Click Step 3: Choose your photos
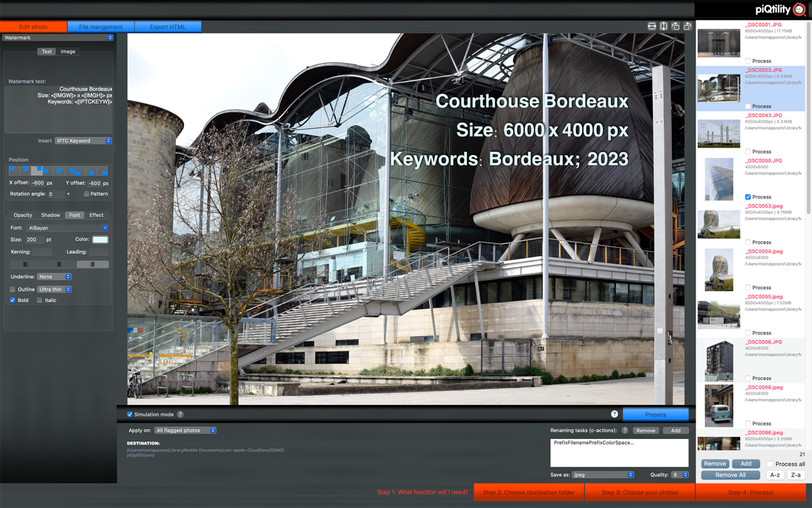Viewport: 812px width, 508px height. (x=639, y=492)
